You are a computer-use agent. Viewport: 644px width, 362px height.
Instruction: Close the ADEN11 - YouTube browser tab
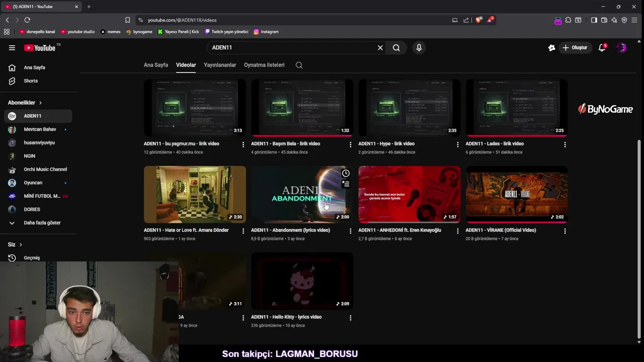pos(76,7)
